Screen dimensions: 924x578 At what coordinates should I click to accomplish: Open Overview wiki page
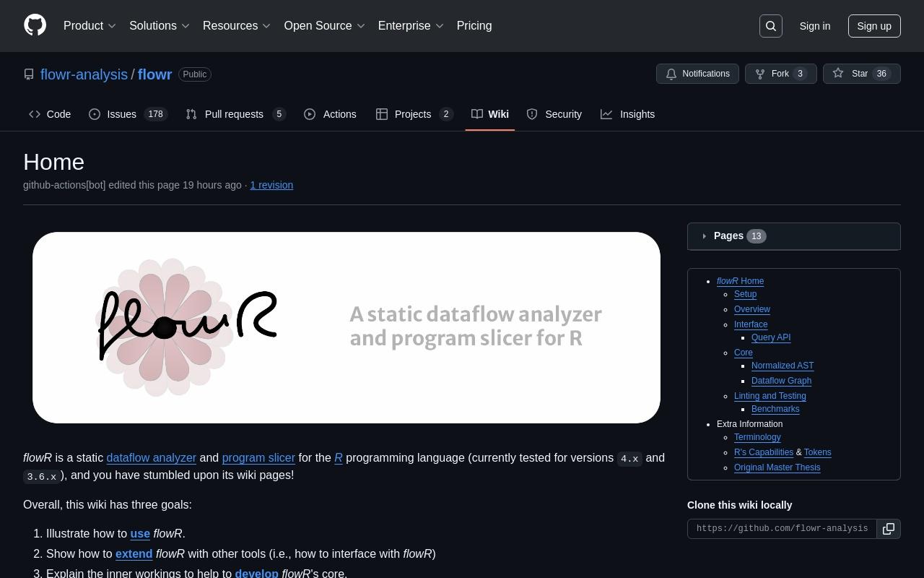click(x=751, y=309)
